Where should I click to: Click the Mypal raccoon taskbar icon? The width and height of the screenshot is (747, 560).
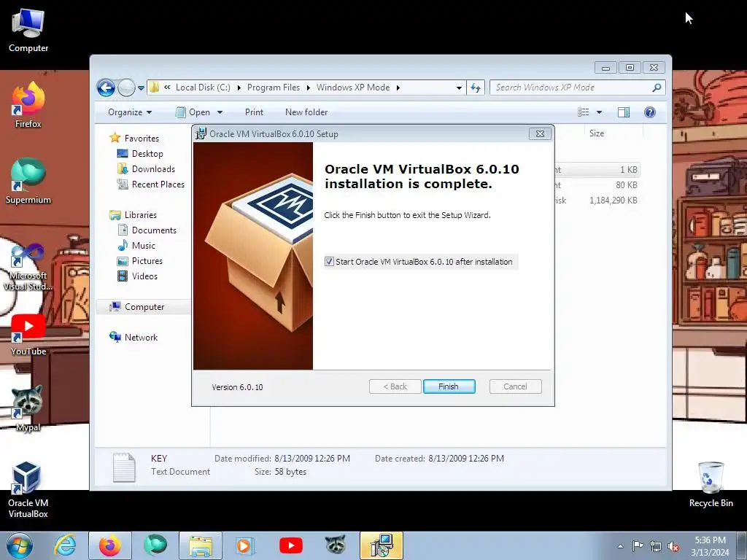(336, 545)
